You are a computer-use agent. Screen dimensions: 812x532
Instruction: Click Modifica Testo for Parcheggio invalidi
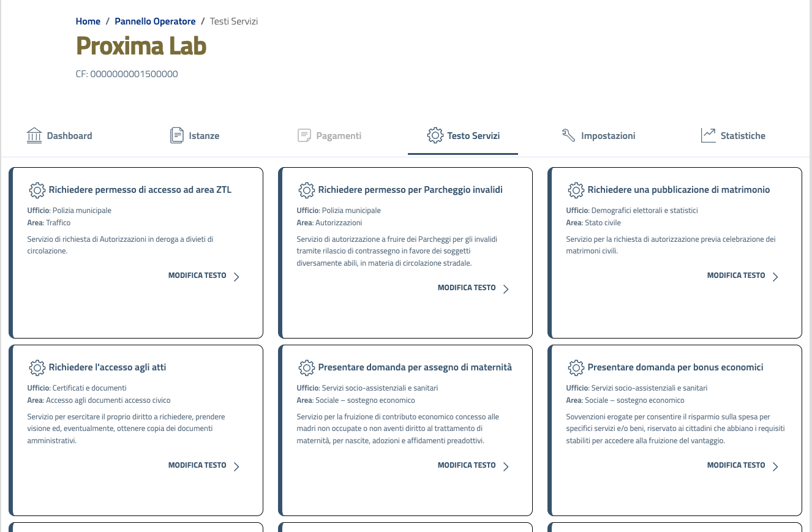[467, 288]
